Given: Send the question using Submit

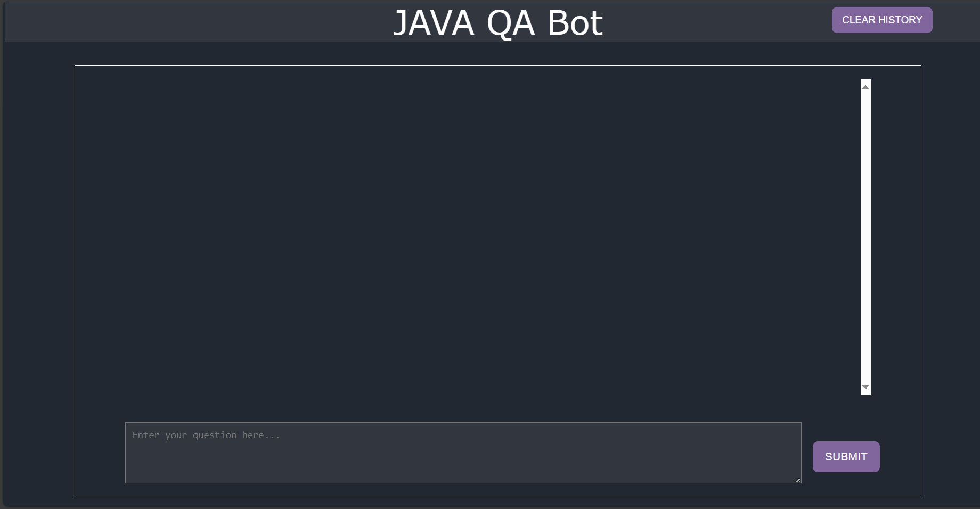Looking at the screenshot, I should coord(846,457).
